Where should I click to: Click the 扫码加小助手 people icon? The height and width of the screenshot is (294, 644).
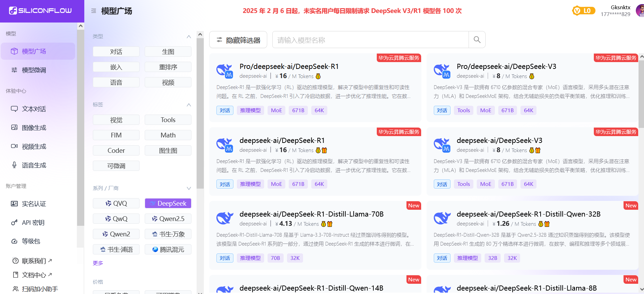point(15,289)
